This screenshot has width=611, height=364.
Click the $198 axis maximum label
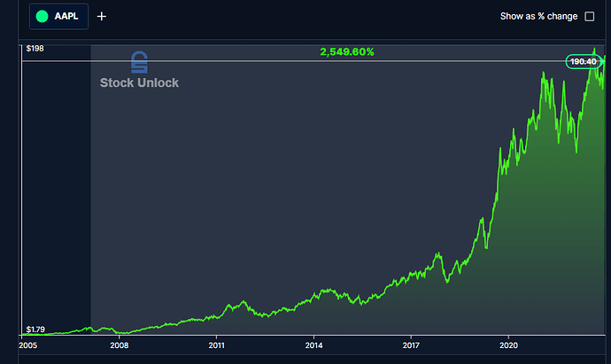tap(35, 49)
